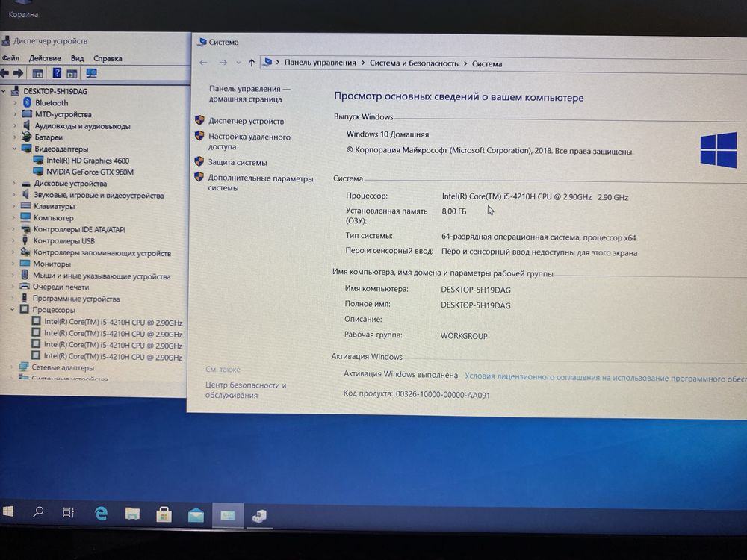The height and width of the screenshot is (560, 747).
Task: Select Сетевые адаптеры icon
Action: point(23,367)
